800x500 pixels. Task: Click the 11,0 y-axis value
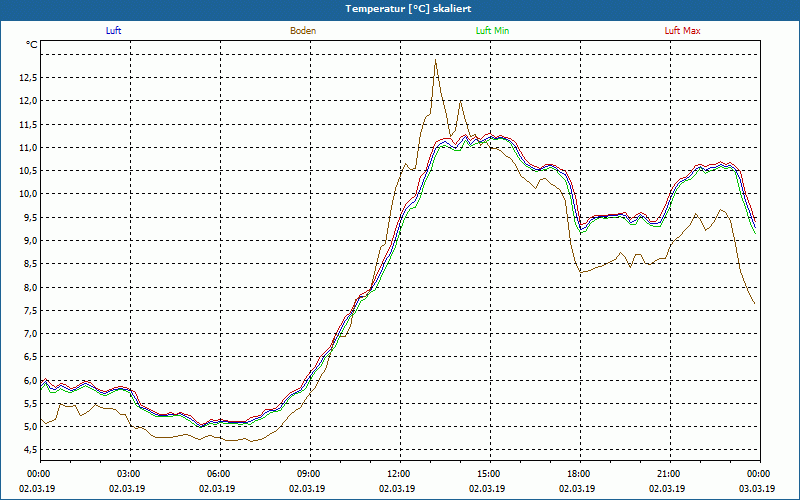coord(28,147)
